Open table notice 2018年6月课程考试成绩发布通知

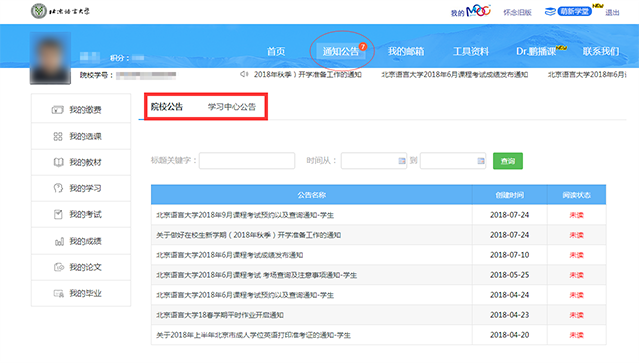[229, 255]
